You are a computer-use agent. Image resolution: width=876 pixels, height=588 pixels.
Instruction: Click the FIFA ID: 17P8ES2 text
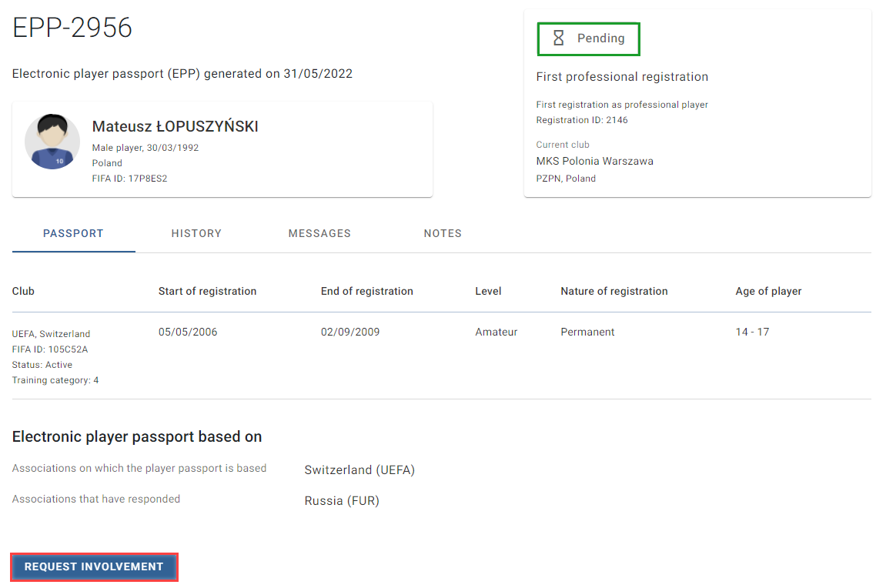click(129, 179)
